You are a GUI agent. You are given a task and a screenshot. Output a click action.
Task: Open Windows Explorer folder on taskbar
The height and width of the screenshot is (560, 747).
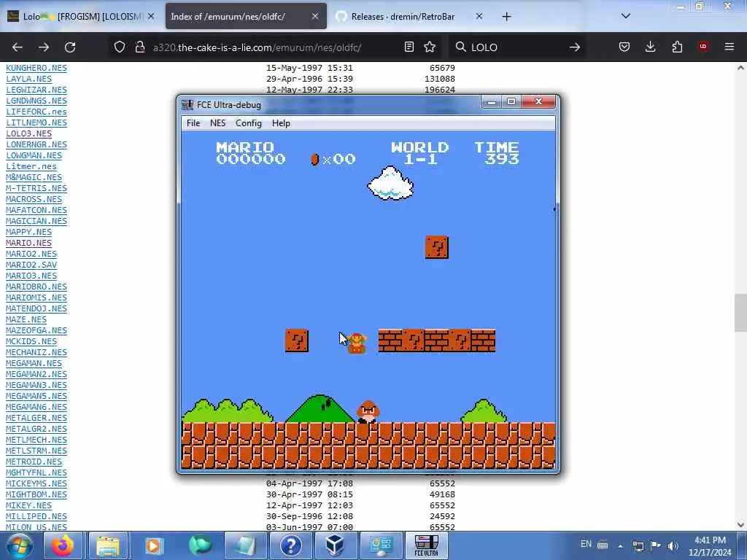pos(108,545)
